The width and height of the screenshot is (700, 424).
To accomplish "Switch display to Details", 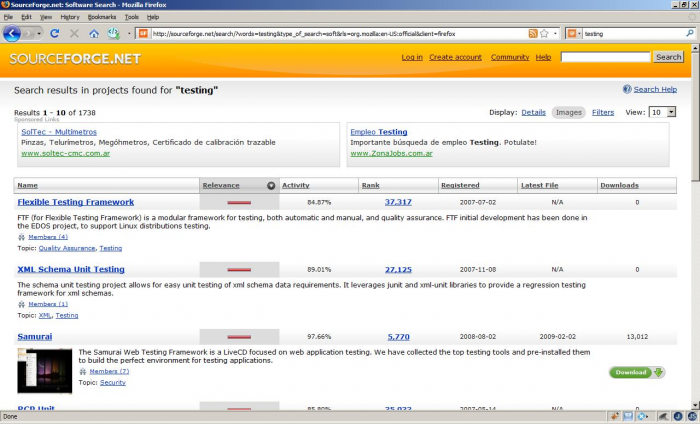I will [533, 112].
